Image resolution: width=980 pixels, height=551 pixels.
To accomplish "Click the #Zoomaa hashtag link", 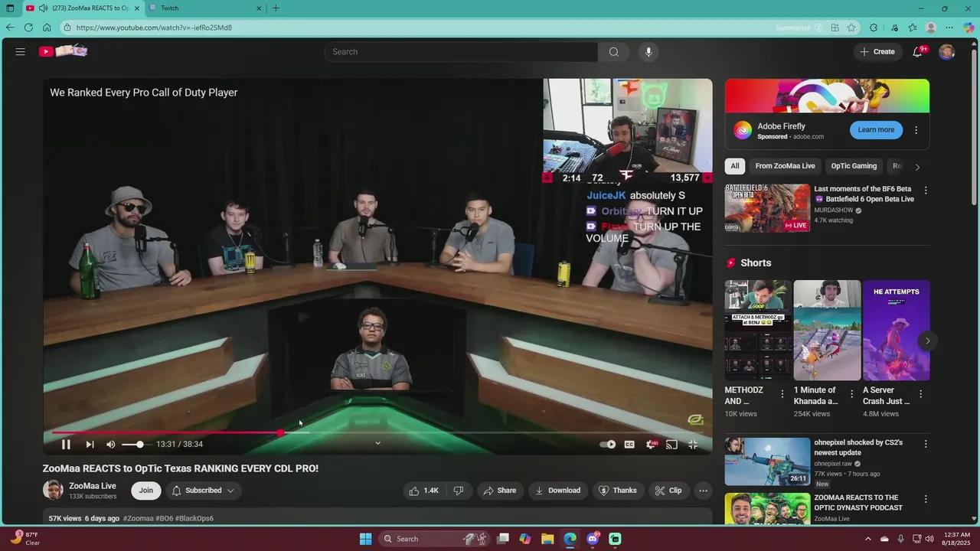I will pos(139,519).
